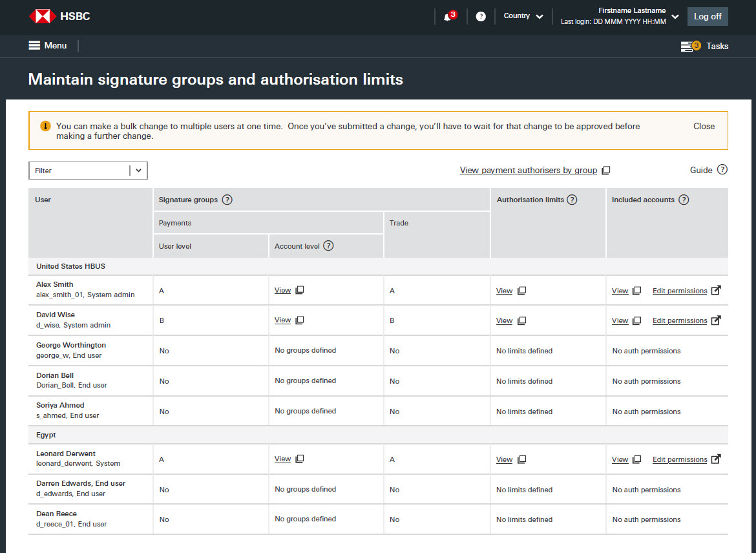The image size is (756, 553).
Task: Open the Guide link text
Action: [x=701, y=170]
